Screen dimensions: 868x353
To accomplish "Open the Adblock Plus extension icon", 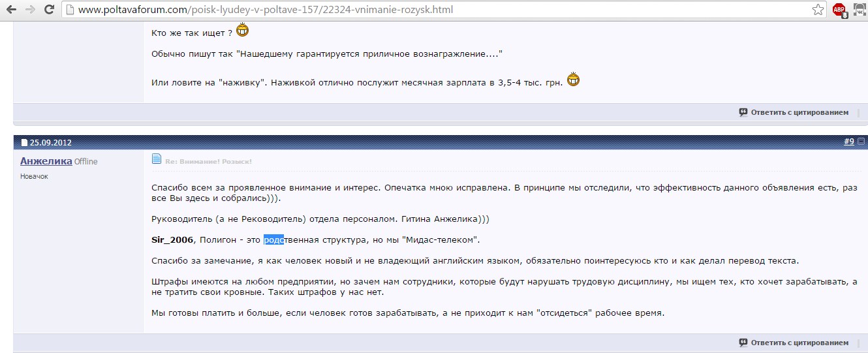I will pyautogui.click(x=840, y=10).
